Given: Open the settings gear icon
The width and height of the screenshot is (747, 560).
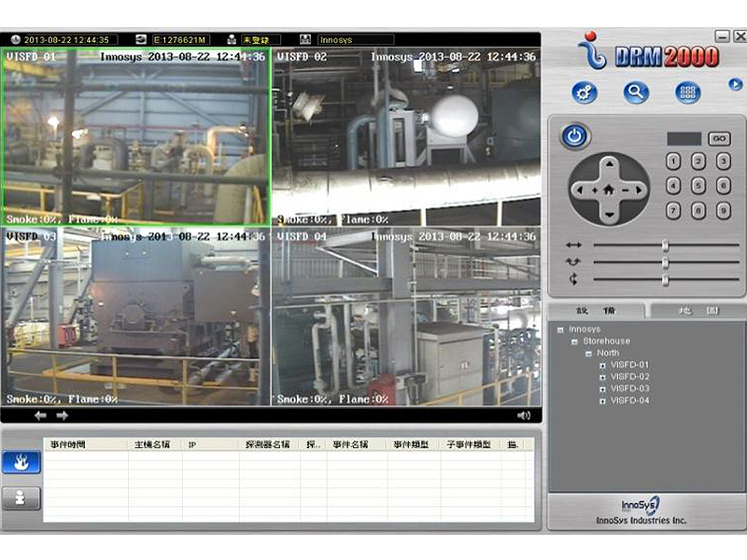Looking at the screenshot, I should coord(585,92).
